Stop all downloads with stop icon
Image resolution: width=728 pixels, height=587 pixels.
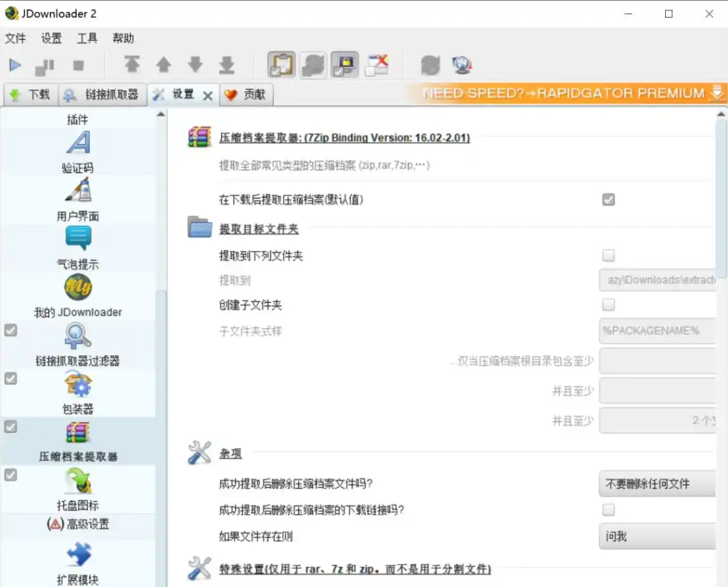79,66
